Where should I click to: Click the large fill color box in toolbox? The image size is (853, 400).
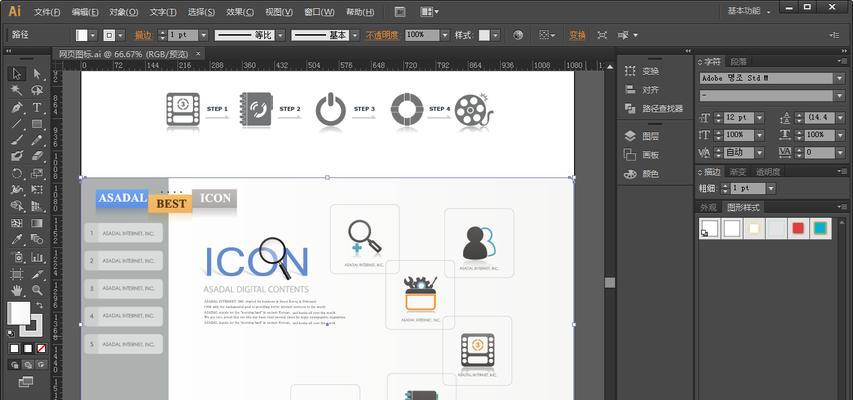click(19, 313)
